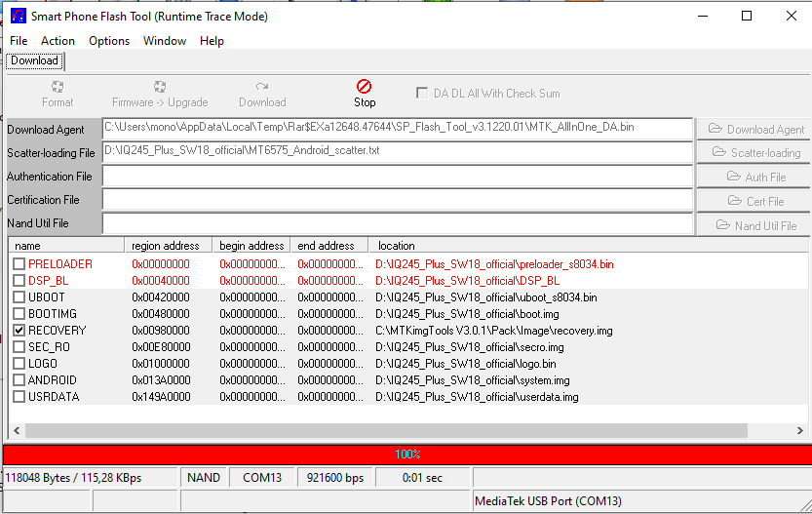Check the LOGO partition checkbox
The image size is (812, 514).
(x=19, y=364)
